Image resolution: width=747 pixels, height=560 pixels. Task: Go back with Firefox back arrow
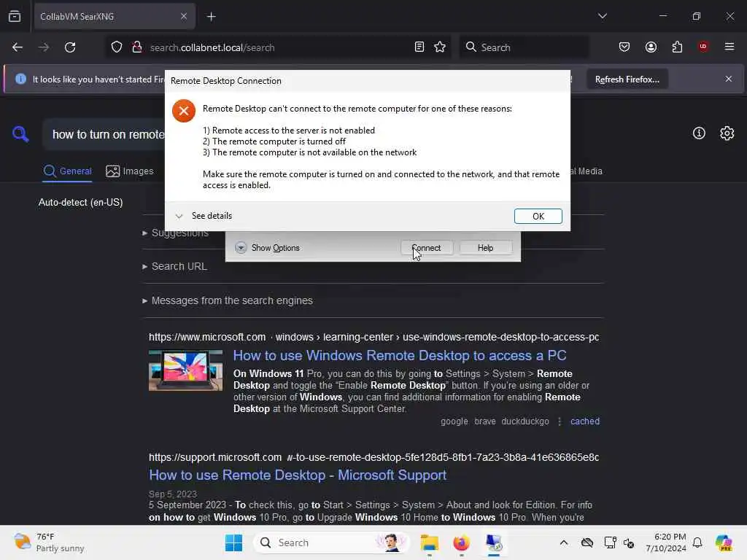[18, 47]
